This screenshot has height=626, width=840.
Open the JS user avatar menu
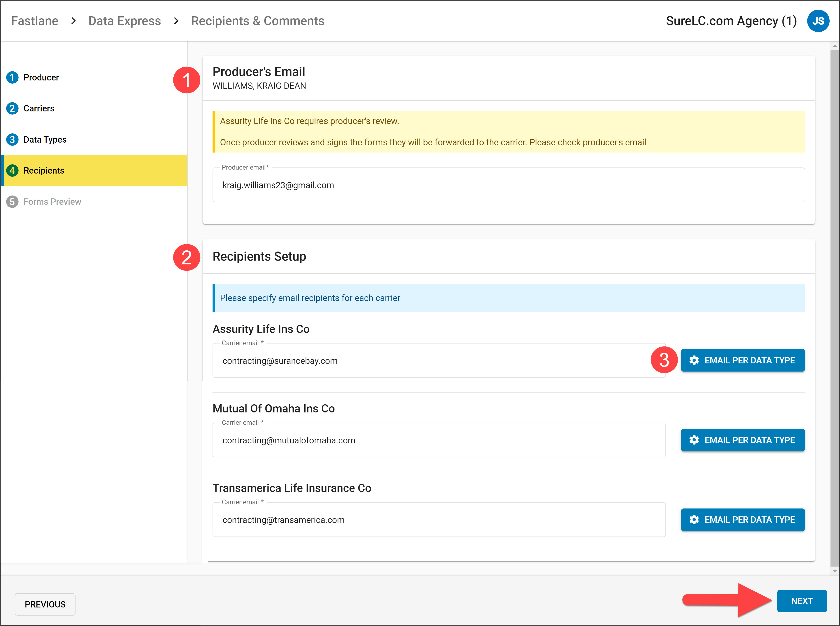[818, 21]
